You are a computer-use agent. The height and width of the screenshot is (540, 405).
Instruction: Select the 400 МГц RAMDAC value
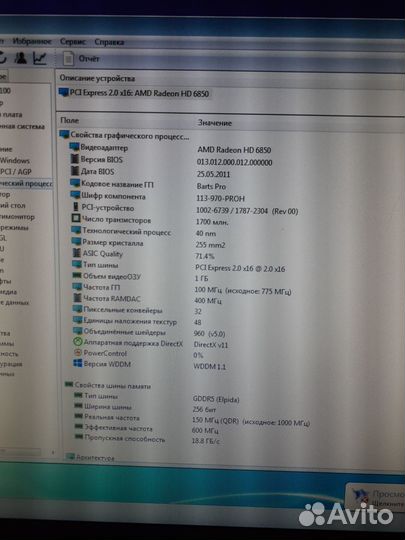click(x=208, y=301)
